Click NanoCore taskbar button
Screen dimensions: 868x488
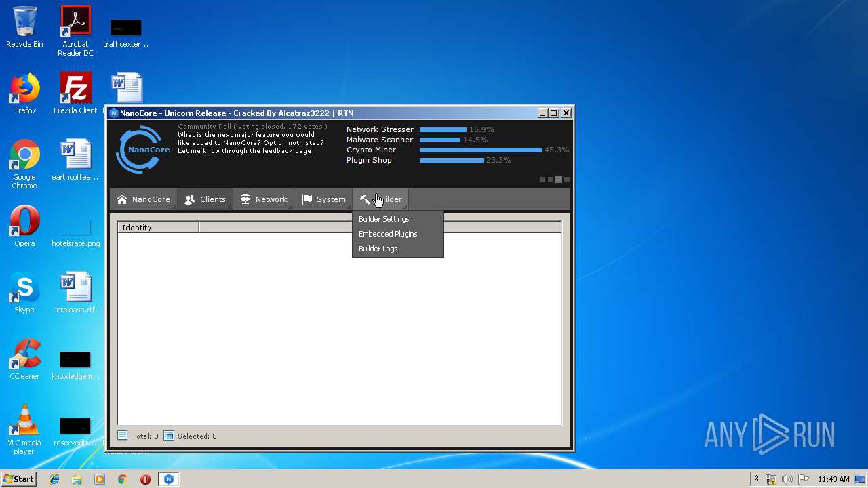pyautogui.click(x=169, y=479)
